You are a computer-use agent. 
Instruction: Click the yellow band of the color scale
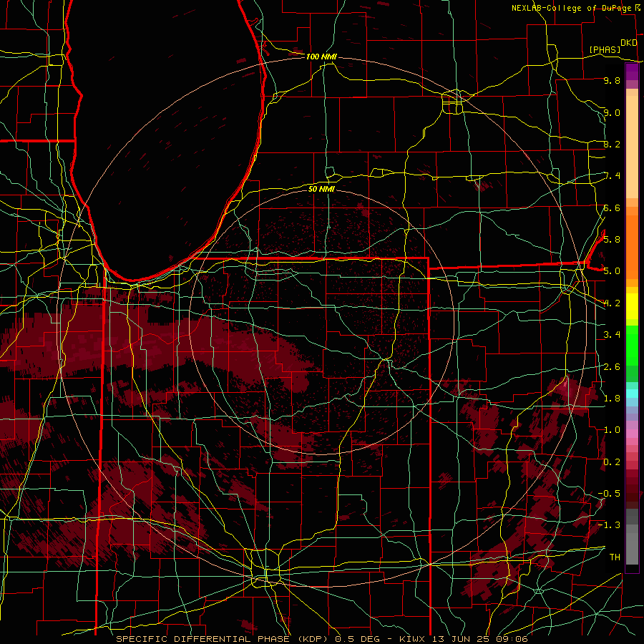[x=632, y=306]
